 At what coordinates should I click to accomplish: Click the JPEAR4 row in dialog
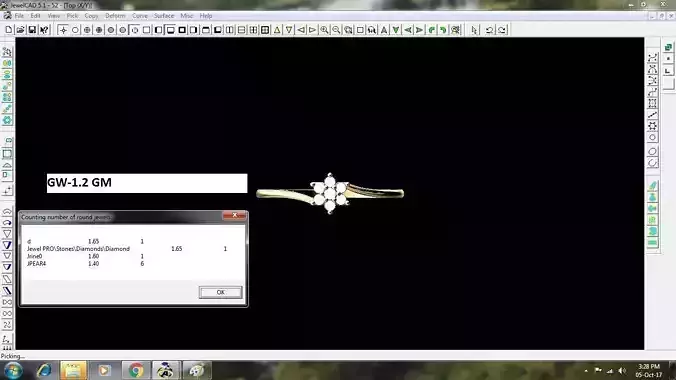(85, 264)
